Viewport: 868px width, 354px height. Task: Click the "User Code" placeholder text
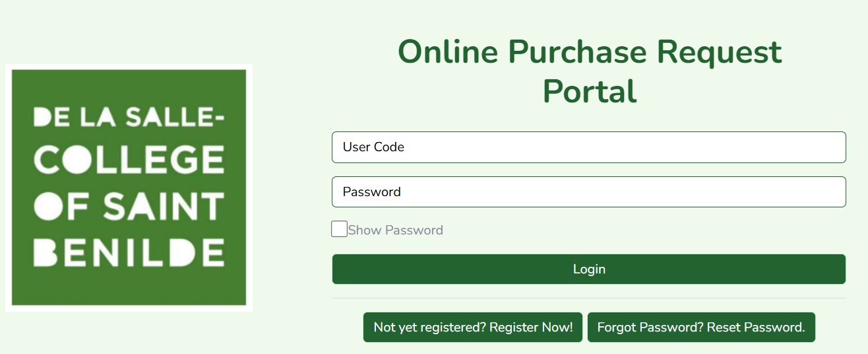[373, 147]
